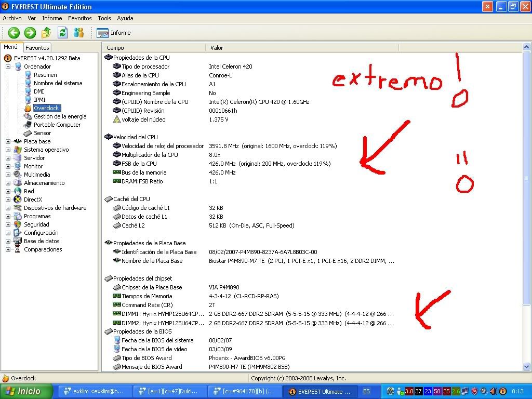Click the volume speaker tray icon
This screenshot has width=532, height=399.
pos(493,391)
